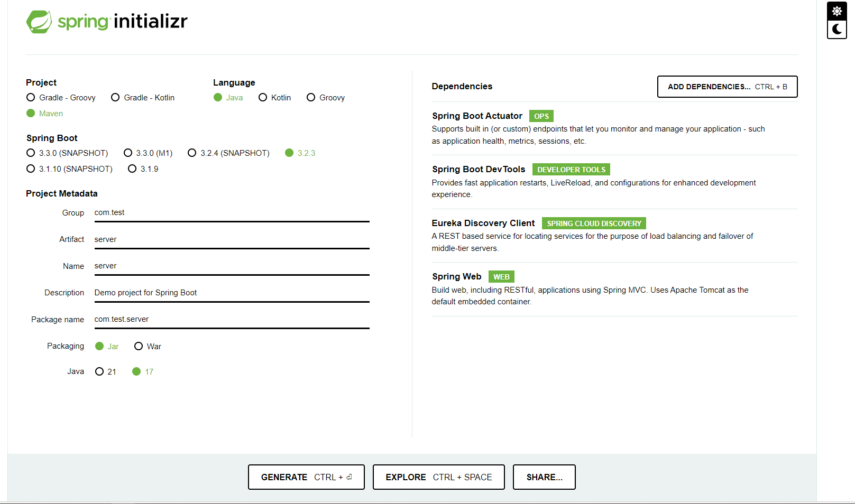Select Spring Boot 3.2.3 version
The image size is (855, 504).
[300, 153]
